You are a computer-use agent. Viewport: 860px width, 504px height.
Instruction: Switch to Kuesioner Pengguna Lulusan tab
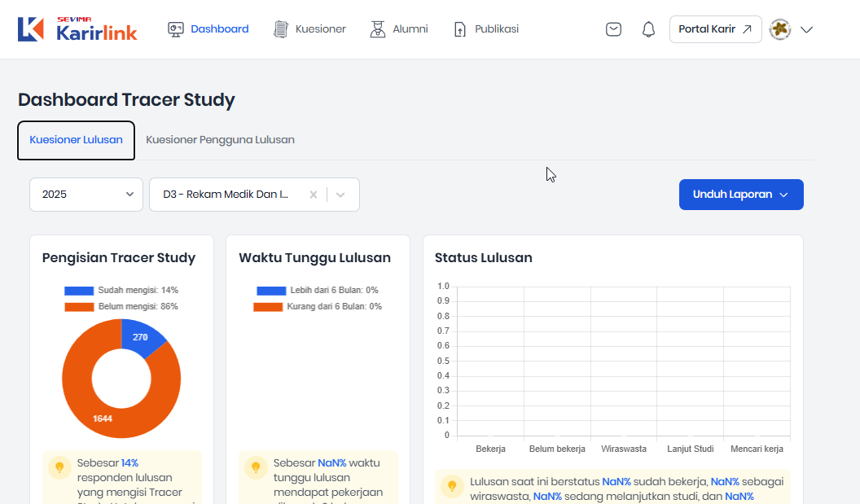click(220, 140)
